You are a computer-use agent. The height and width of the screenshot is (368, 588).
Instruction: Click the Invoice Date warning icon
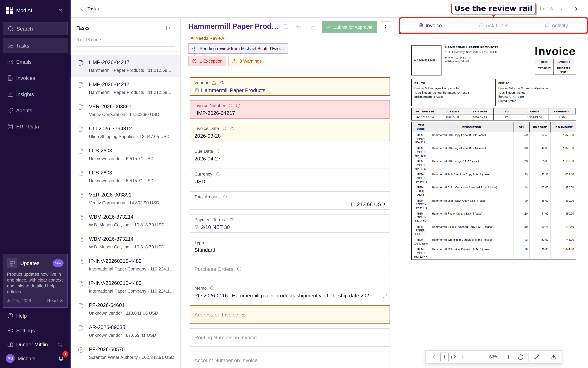pyautogui.click(x=232, y=128)
